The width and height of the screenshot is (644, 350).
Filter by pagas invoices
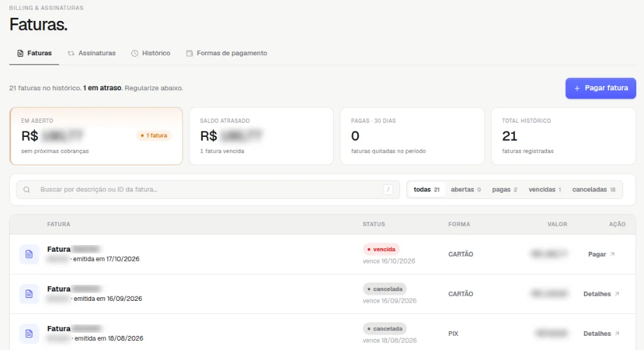505,190
